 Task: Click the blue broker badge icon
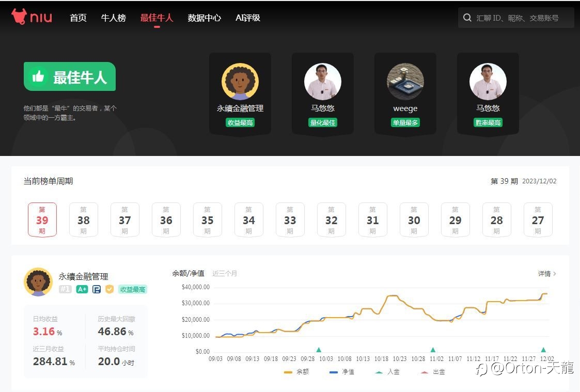click(97, 289)
